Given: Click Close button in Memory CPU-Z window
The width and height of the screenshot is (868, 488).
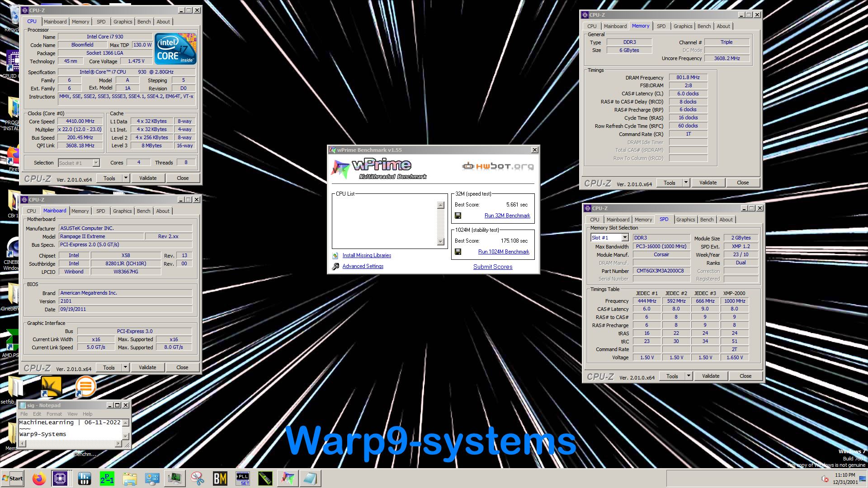Looking at the screenshot, I should [x=743, y=183].
